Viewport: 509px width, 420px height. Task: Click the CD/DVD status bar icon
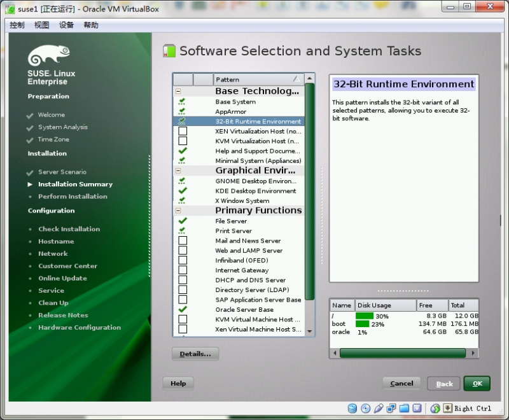(x=365, y=408)
